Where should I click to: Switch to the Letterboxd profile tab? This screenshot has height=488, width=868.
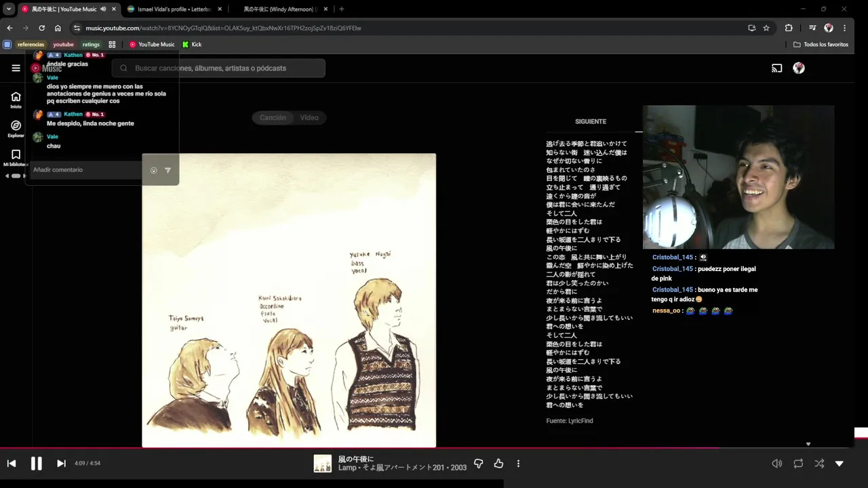[x=175, y=9]
